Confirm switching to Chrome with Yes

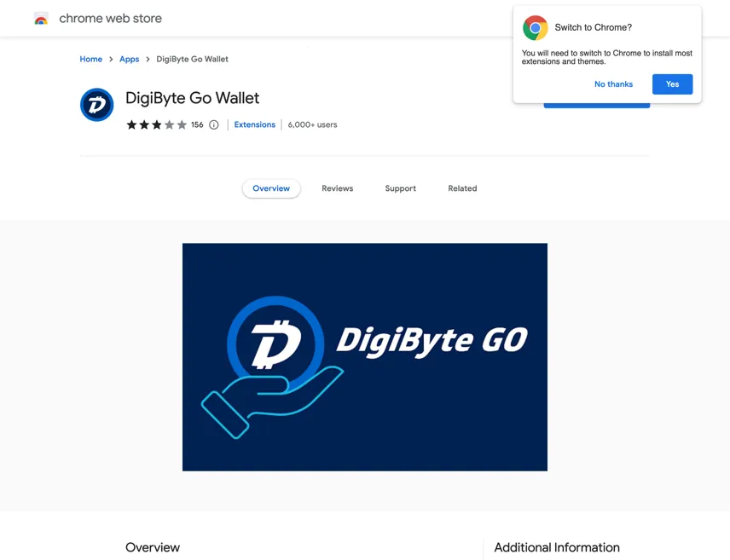click(672, 84)
